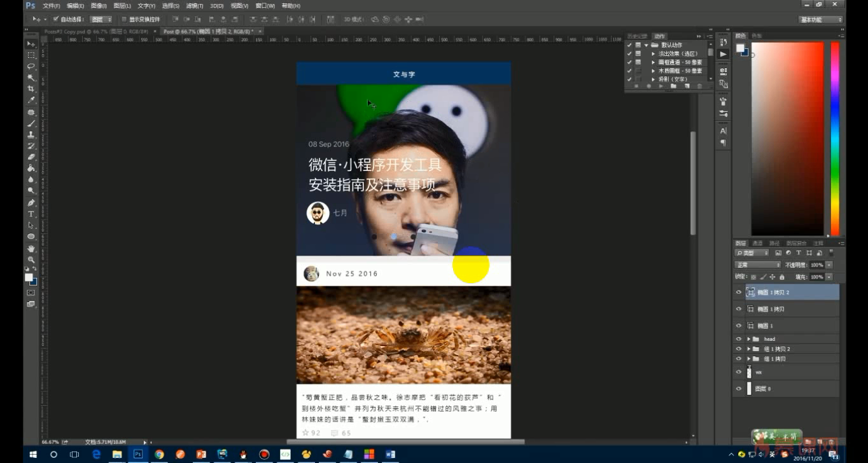Open the 窗口(W) menu
The height and width of the screenshot is (463, 868).
click(x=265, y=6)
